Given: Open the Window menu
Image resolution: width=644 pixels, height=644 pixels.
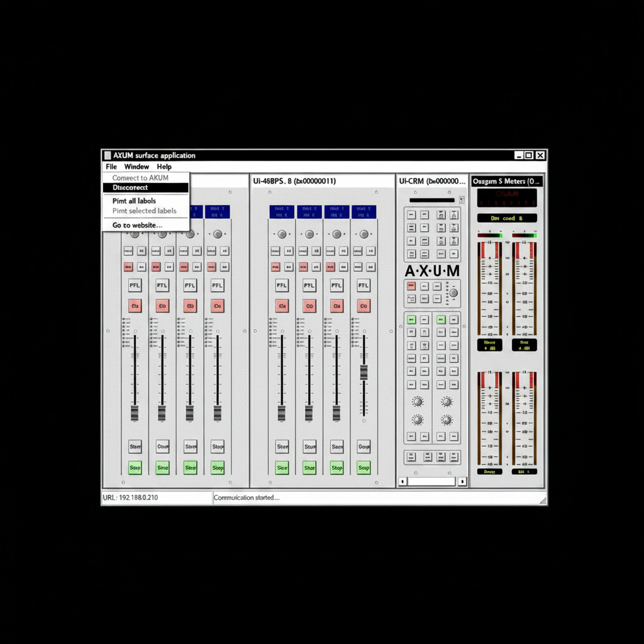Looking at the screenshot, I should [x=136, y=167].
